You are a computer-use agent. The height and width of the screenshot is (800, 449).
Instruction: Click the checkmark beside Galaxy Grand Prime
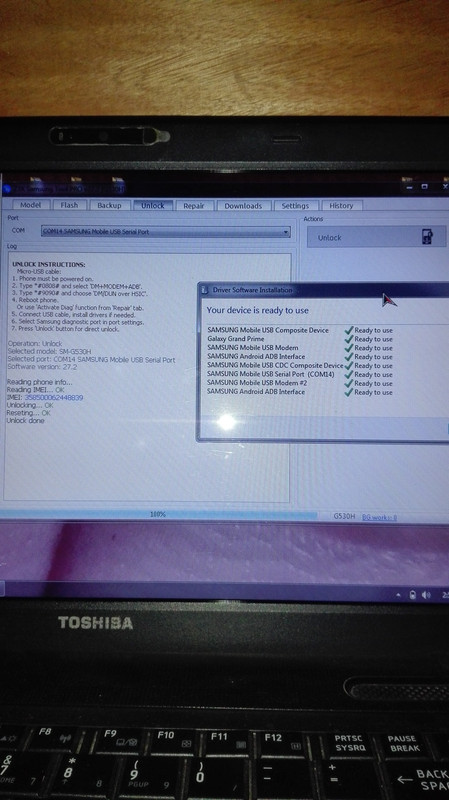pos(349,339)
